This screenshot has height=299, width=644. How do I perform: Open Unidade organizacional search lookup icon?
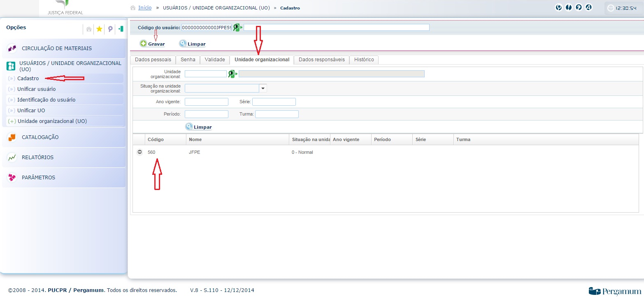232,74
